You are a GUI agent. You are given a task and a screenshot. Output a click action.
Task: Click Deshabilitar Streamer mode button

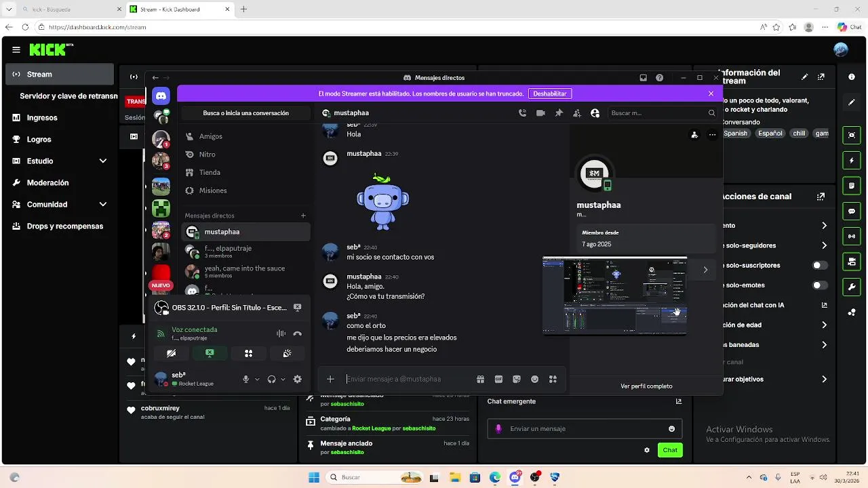click(x=549, y=94)
